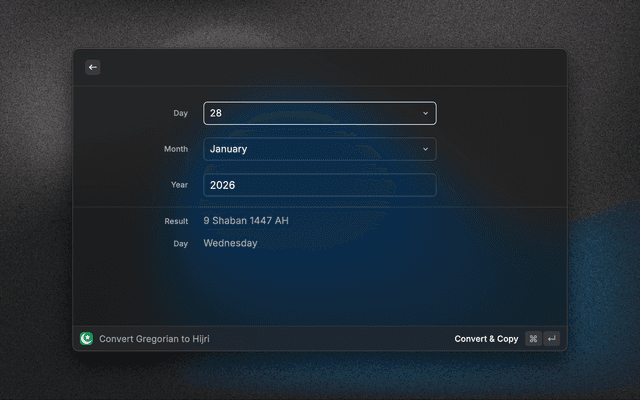The width and height of the screenshot is (640, 400).
Task: Expand the Day dropdown chevron beside 28
Action: [x=425, y=113]
